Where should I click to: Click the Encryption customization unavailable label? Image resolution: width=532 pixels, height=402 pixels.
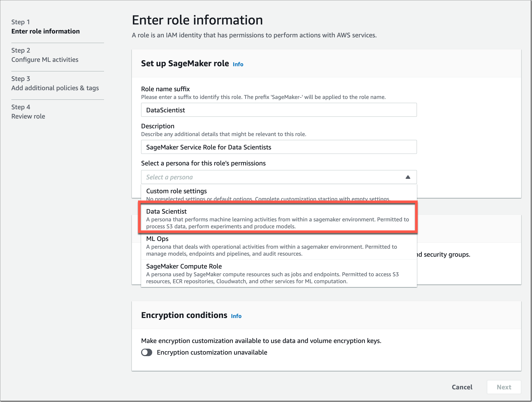[x=212, y=352]
